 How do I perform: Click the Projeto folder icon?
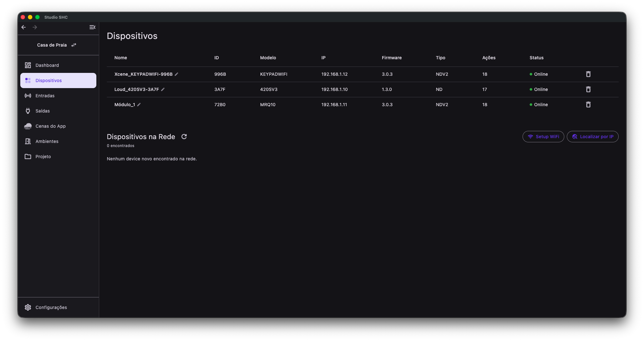28,157
